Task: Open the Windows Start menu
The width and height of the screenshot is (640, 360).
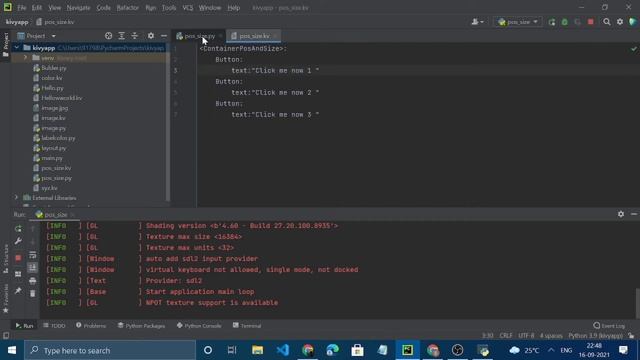Action: 12,350
